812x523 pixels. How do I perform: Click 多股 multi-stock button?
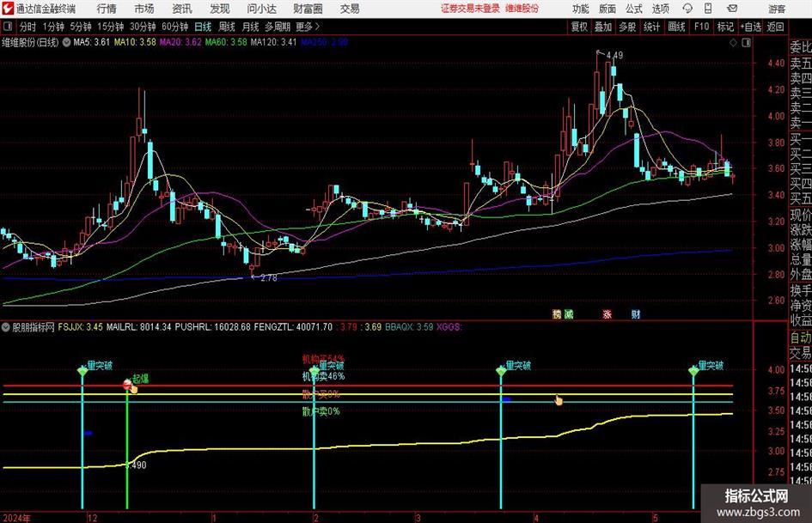627,27
